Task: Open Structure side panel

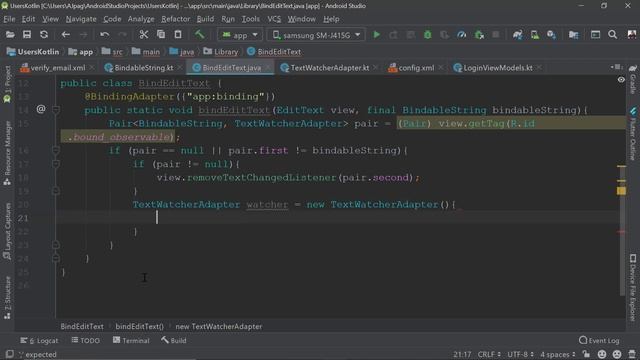Action: pyautogui.click(x=7, y=298)
